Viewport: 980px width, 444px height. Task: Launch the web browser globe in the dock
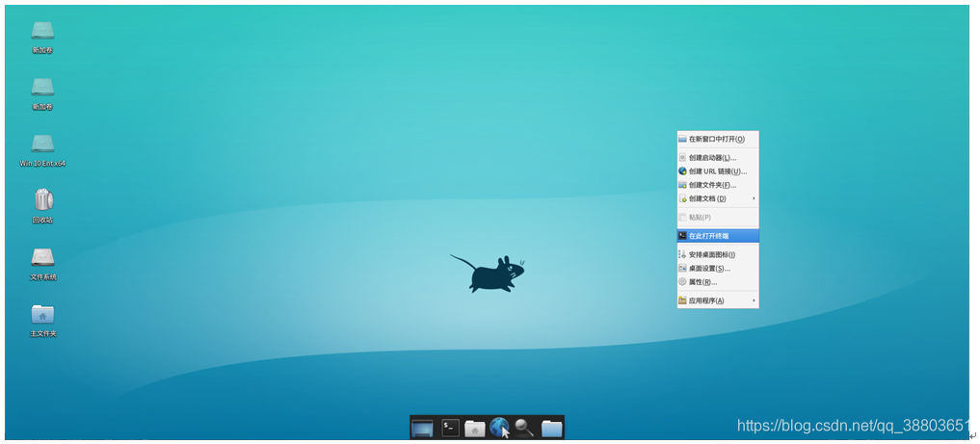499,428
